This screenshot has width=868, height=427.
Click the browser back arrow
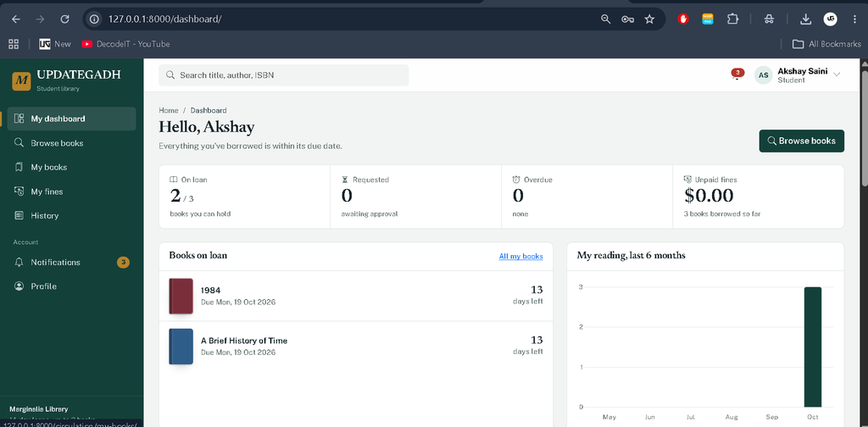click(16, 19)
